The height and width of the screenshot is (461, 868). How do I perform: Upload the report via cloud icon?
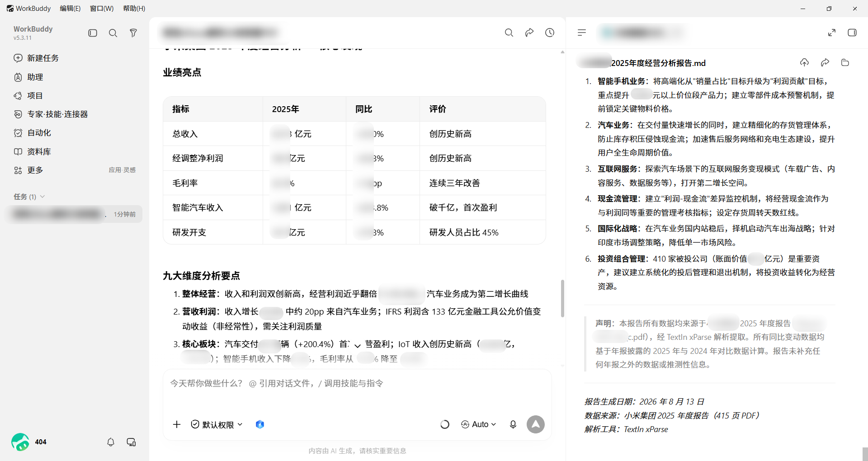coord(804,62)
